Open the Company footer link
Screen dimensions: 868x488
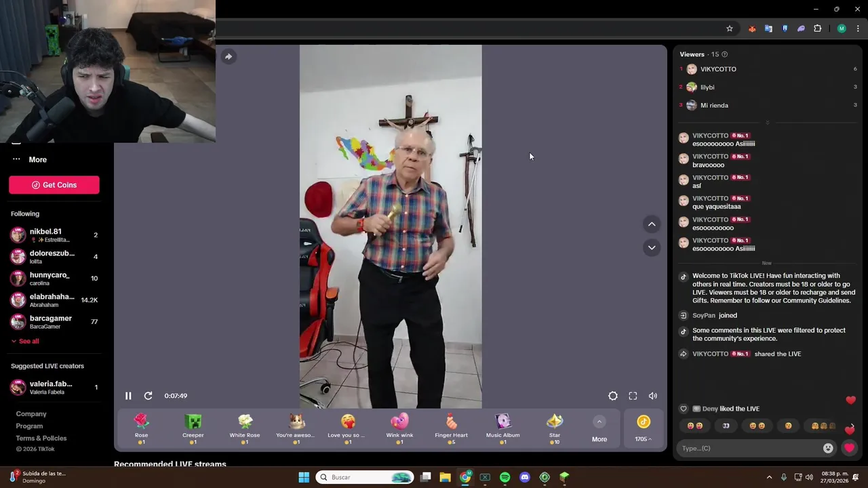31,414
